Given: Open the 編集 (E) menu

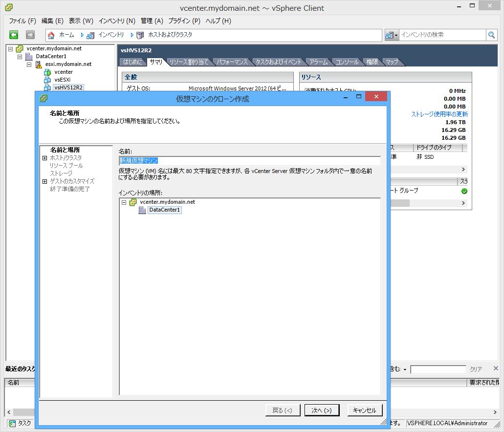Looking at the screenshot, I should click(x=52, y=21).
